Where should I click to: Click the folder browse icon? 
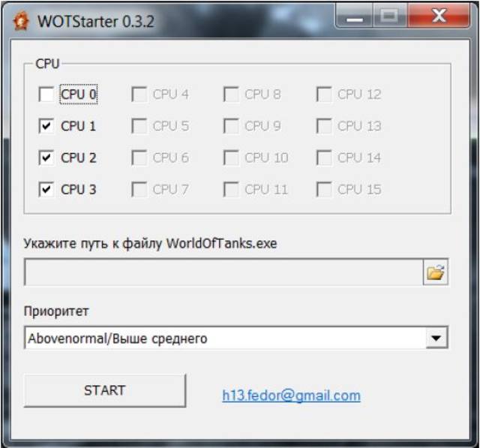(x=435, y=272)
